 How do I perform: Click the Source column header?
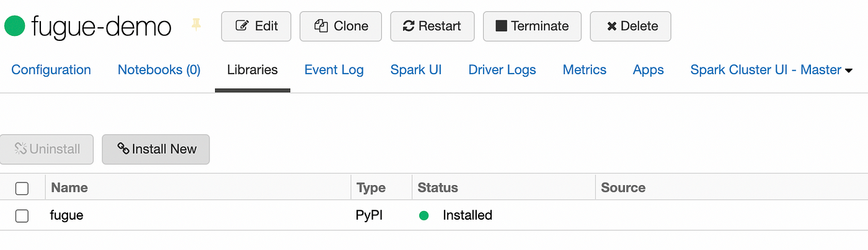pyautogui.click(x=623, y=187)
